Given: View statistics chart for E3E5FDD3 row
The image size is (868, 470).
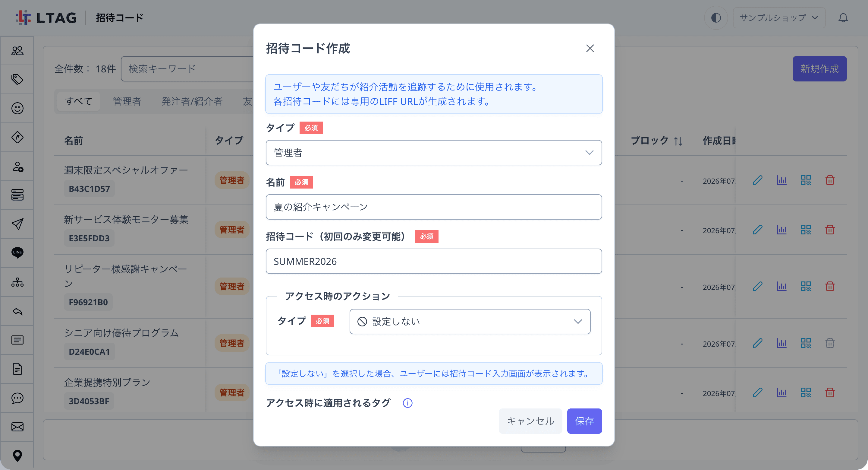Looking at the screenshot, I should click(x=782, y=230).
